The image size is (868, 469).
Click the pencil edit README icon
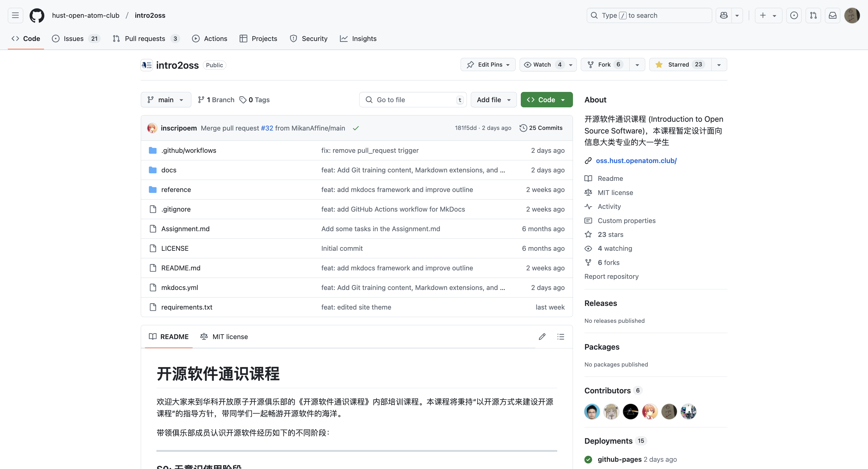pos(542,337)
